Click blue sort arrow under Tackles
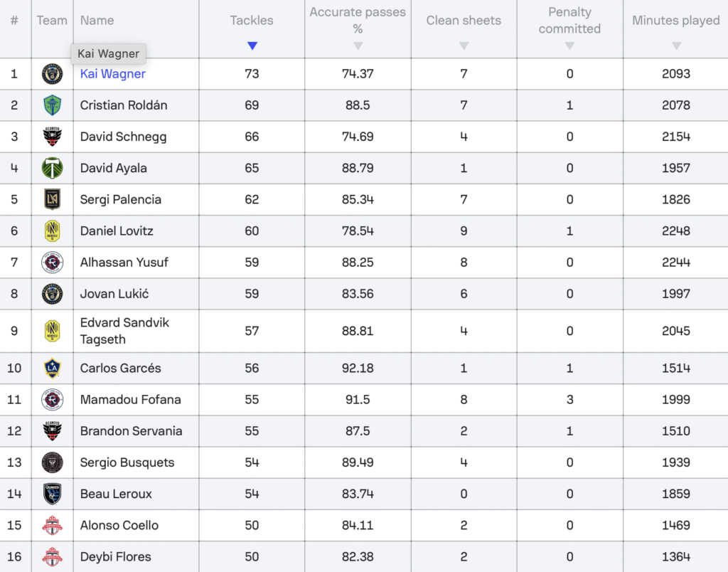Viewport: 728px width, 572px height. tap(252, 46)
